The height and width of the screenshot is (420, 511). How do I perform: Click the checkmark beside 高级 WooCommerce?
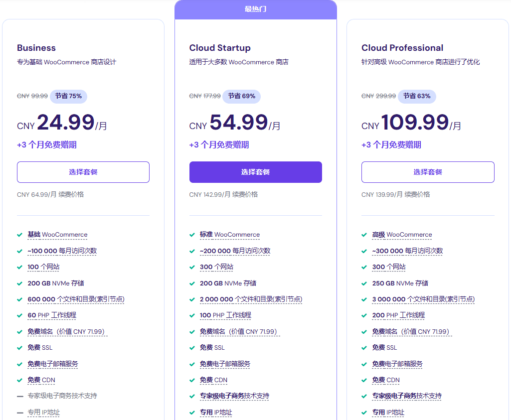(364, 235)
